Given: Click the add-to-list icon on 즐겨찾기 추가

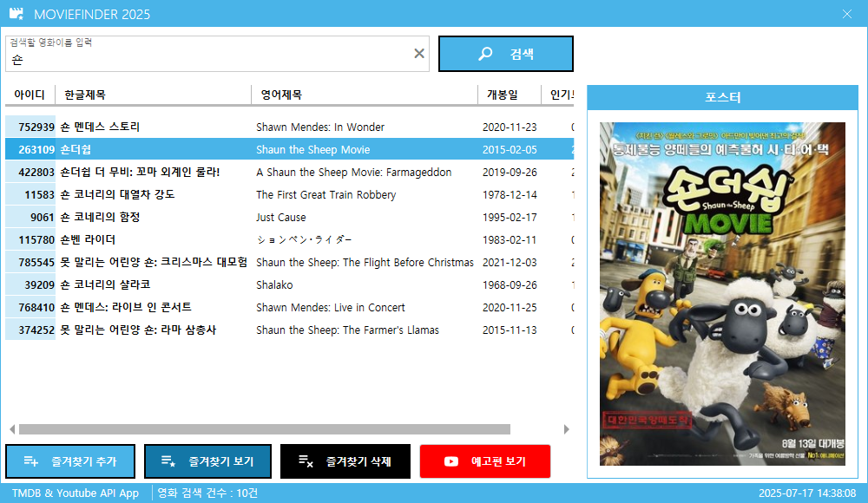Looking at the screenshot, I should tap(31, 461).
